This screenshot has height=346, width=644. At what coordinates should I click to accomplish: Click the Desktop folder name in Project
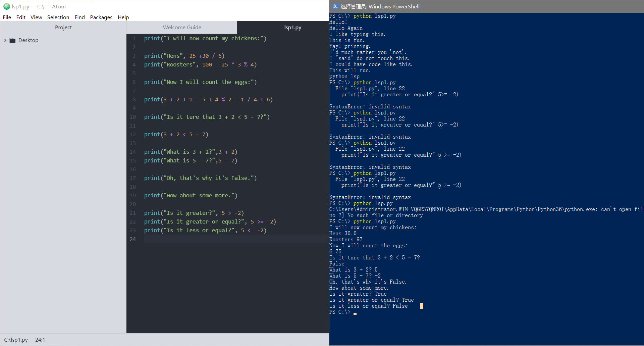click(28, 40)
